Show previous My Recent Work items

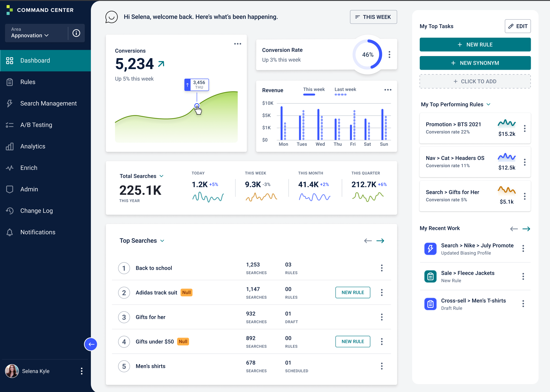point(514,229)
